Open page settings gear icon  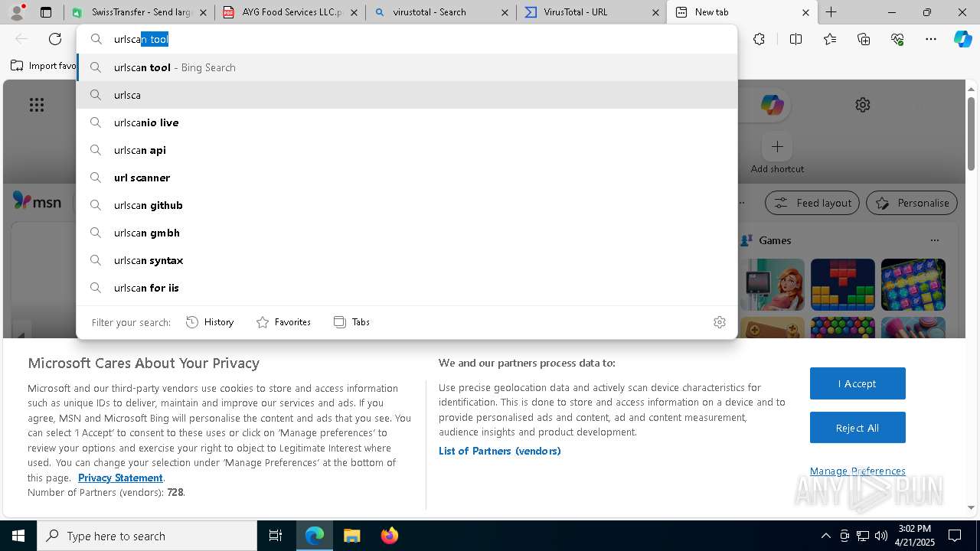[x=863, y=105]
